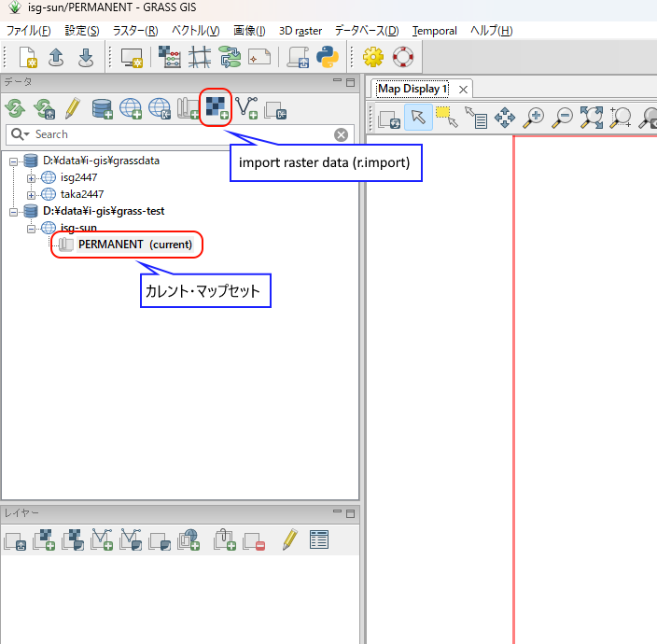Create new mapset icon in data toolbar
The width and height of the screenshot is (657, 644).
click(x=188, y=108)
